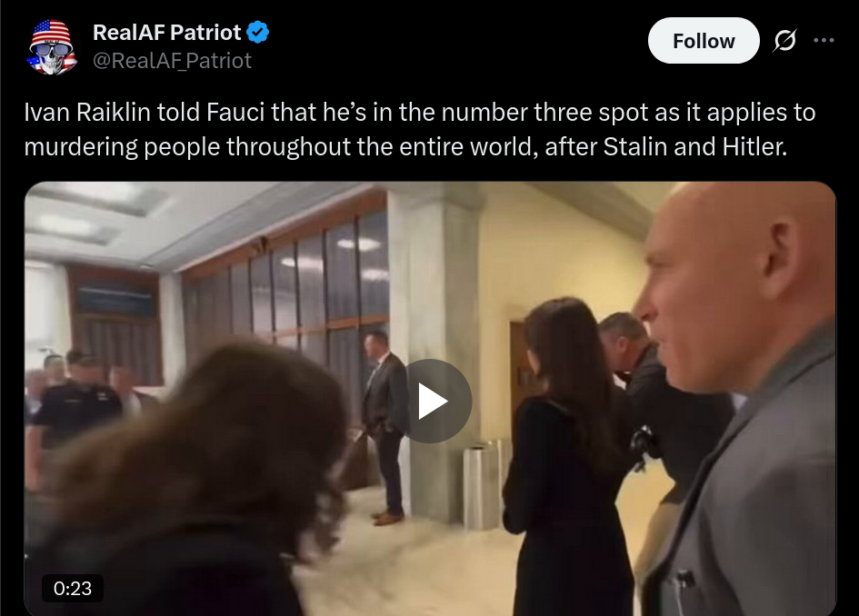Click the 0:23 video duration badge
The width and height of the screenshot is (859, 616).
[x=73, y=588]
